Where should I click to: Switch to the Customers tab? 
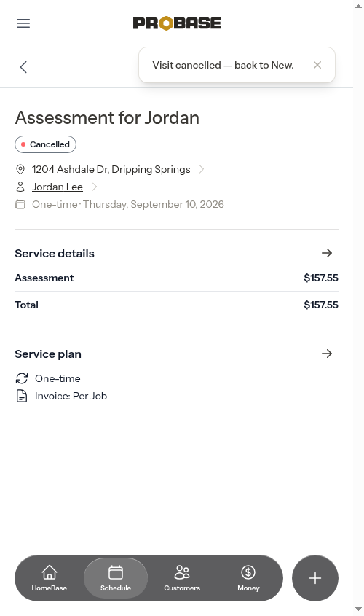pos(182,578)
